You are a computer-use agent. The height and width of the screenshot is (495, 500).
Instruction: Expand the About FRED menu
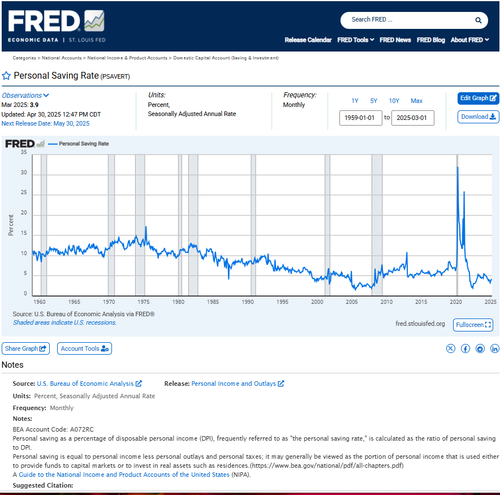[x=470, y=40]
